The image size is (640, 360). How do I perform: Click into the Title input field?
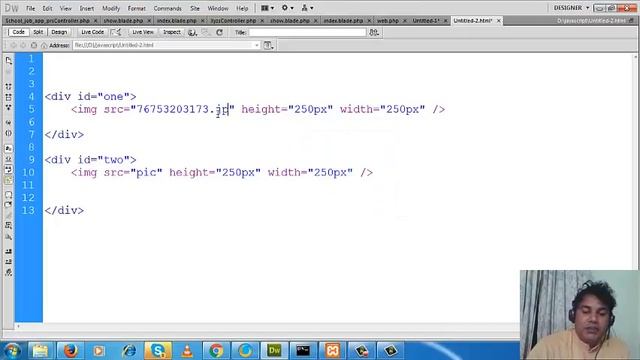pos(307,32)
